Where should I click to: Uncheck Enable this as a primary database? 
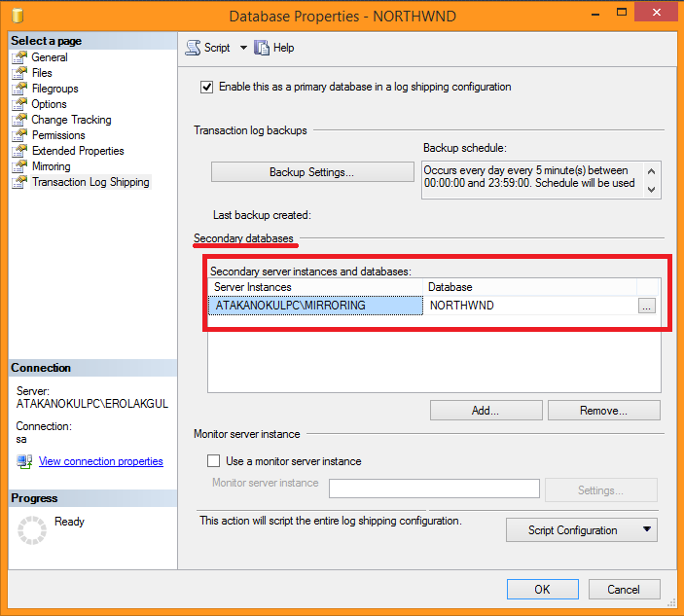(206, 87)
